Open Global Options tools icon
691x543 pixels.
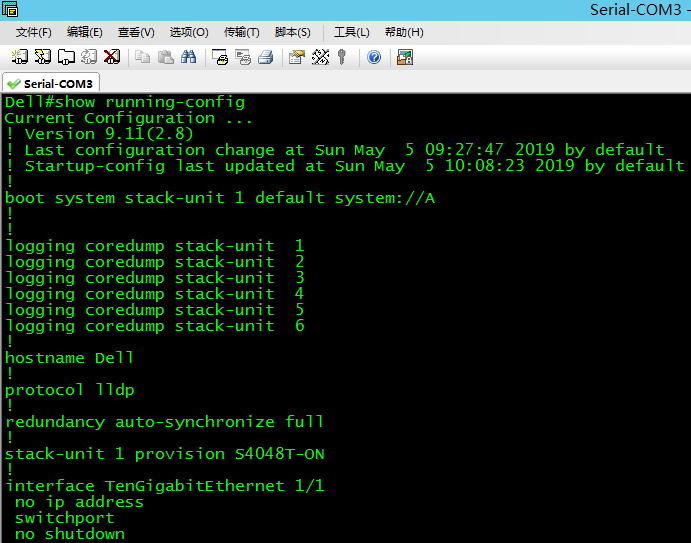click(x=320, y=57)
